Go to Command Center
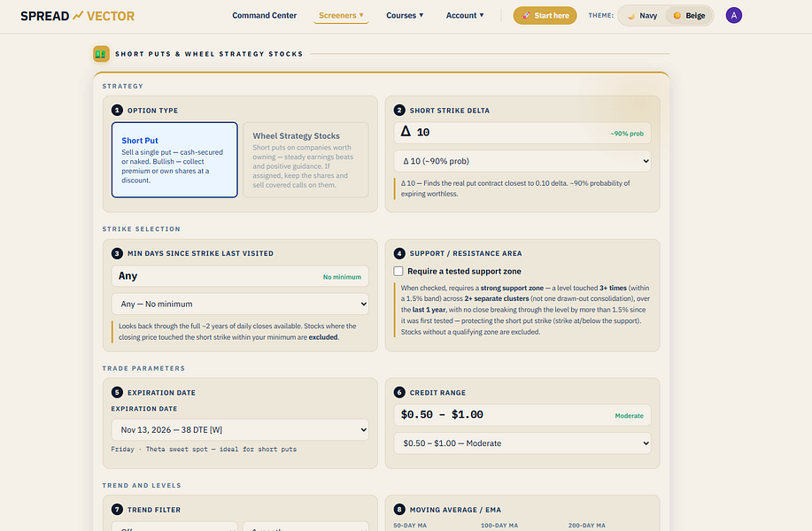The image size is (812, 531). point(264,16)
